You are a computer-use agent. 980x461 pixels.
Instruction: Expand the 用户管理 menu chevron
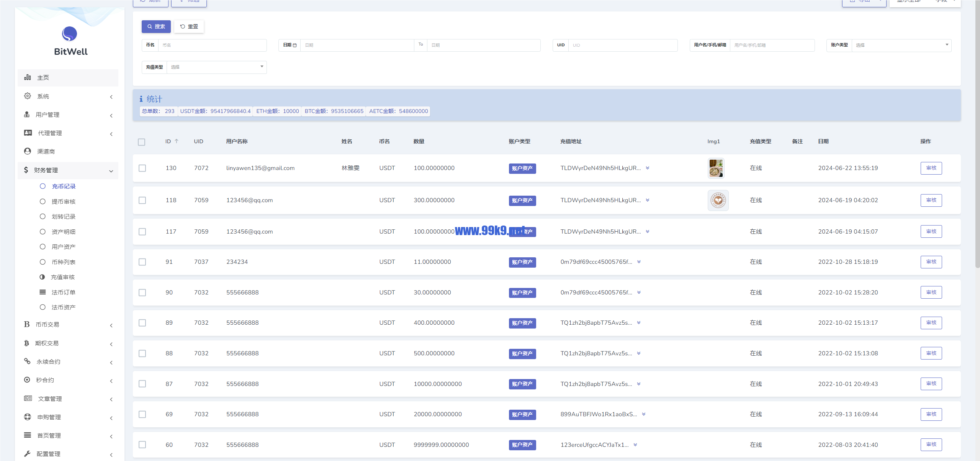click(111, 115)
